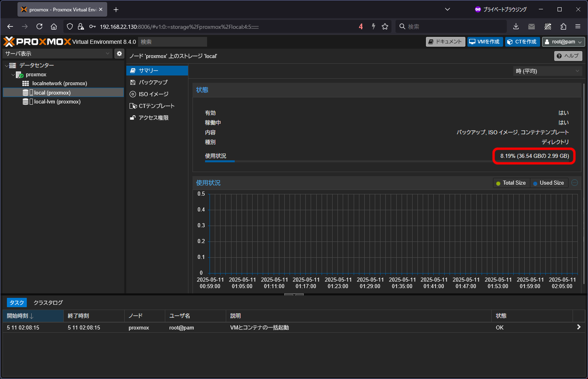Click the CTを作成 button
Viewport: 588px width, 379px height.
coord(523,42)
